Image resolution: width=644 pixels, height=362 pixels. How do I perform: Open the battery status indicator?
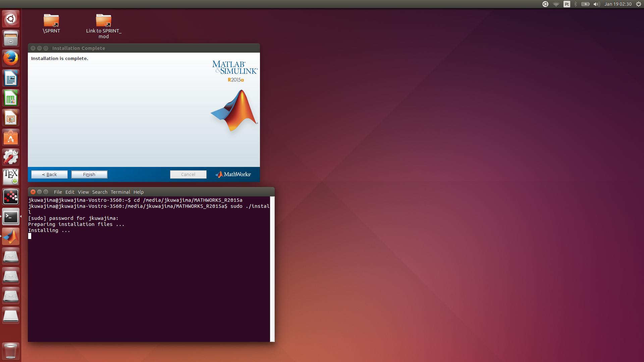[585, 4]
